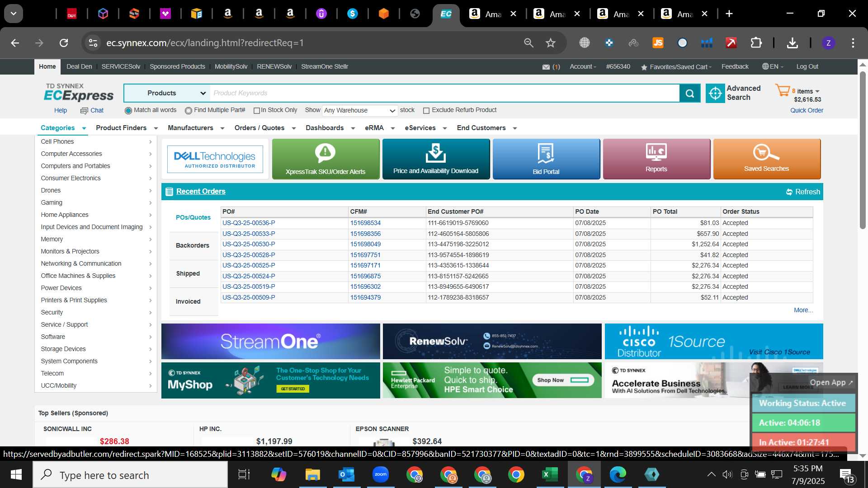Open Excel from the taskbar
Viewport: 868px width, 488px height.
point(550,474)
